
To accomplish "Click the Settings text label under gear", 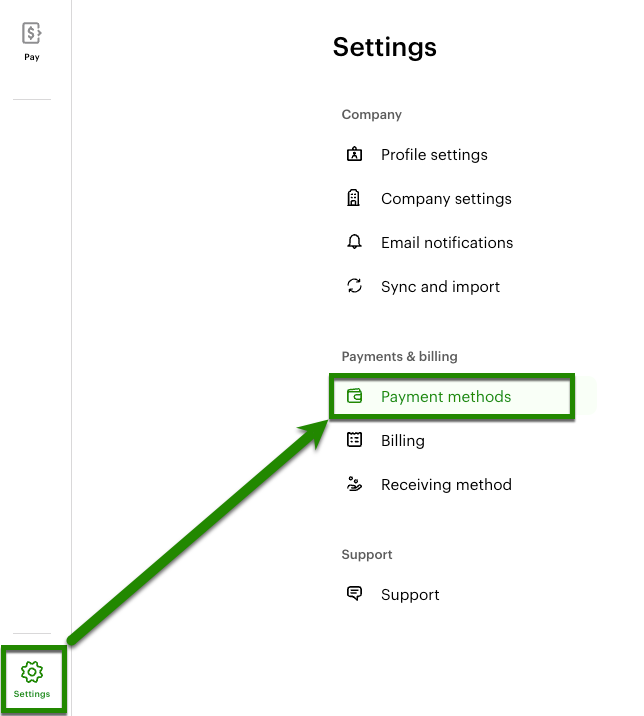I will pyautogui.click(x=32, y=694).
